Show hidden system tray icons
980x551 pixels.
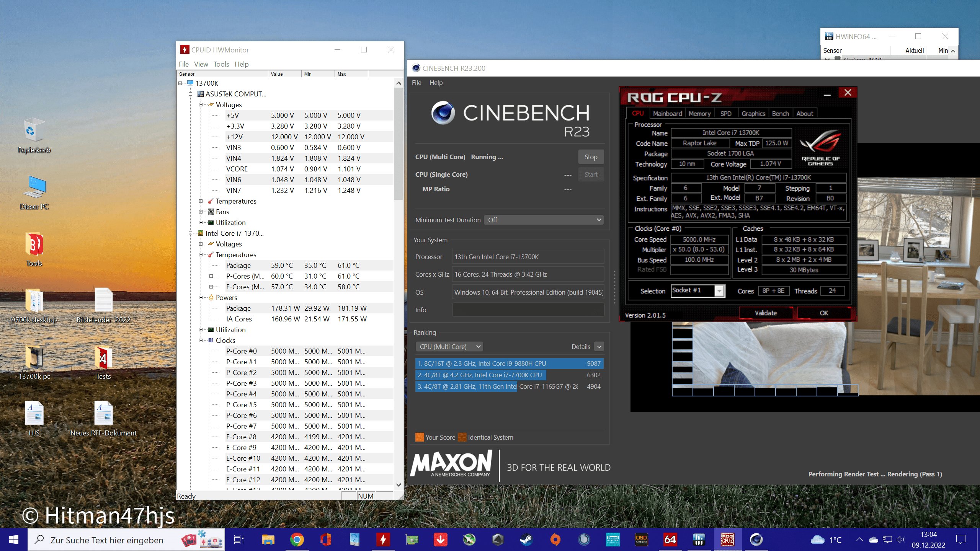coord(859,540)
